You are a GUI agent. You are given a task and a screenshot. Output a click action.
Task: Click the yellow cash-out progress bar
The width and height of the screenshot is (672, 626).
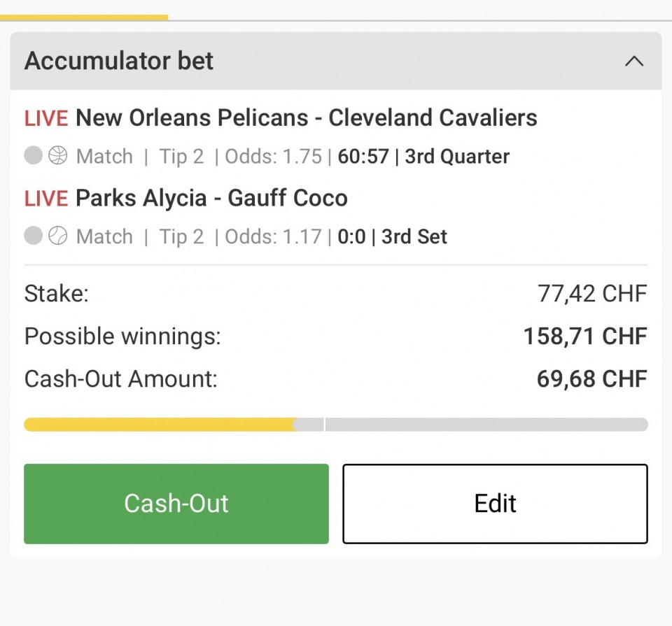(x=160, y=425)
